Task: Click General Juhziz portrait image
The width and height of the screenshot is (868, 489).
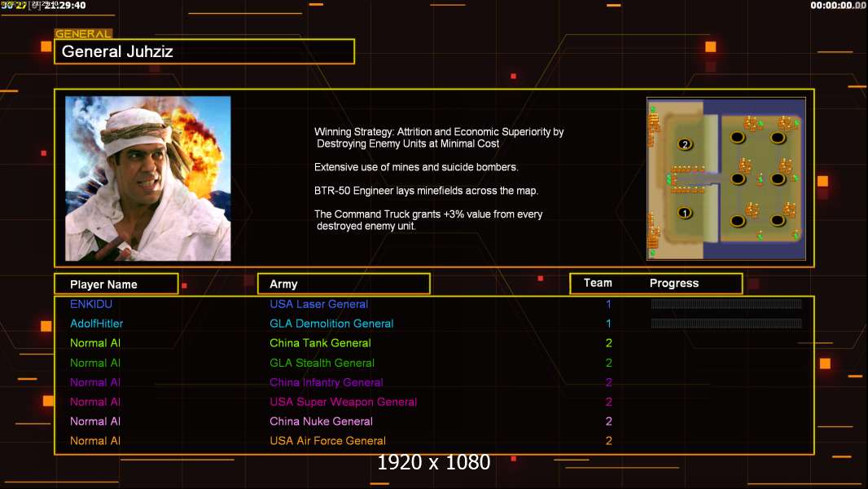Action: (x=148, y=178)
